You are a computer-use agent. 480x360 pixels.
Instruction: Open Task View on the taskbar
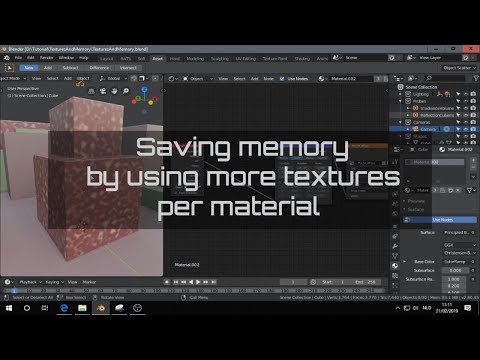click(45, 308)
